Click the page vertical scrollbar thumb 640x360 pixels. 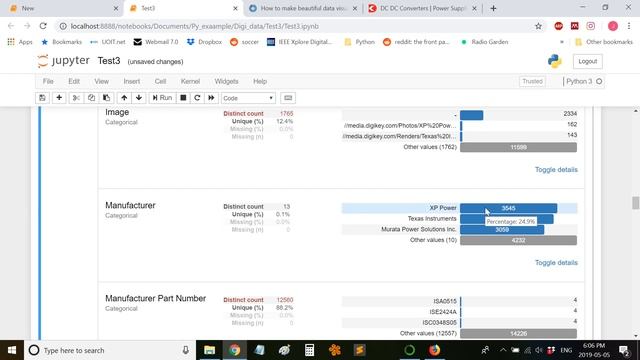tap(636, 202)
